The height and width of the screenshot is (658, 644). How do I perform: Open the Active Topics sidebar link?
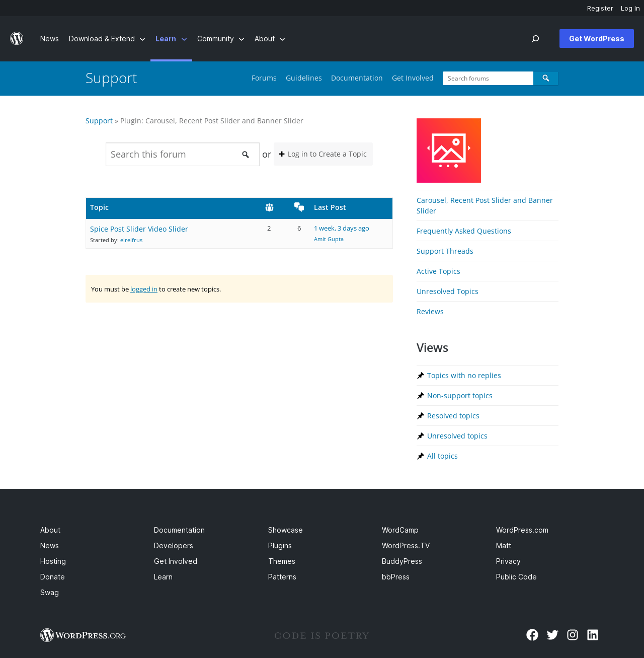[x=438, y=271]
